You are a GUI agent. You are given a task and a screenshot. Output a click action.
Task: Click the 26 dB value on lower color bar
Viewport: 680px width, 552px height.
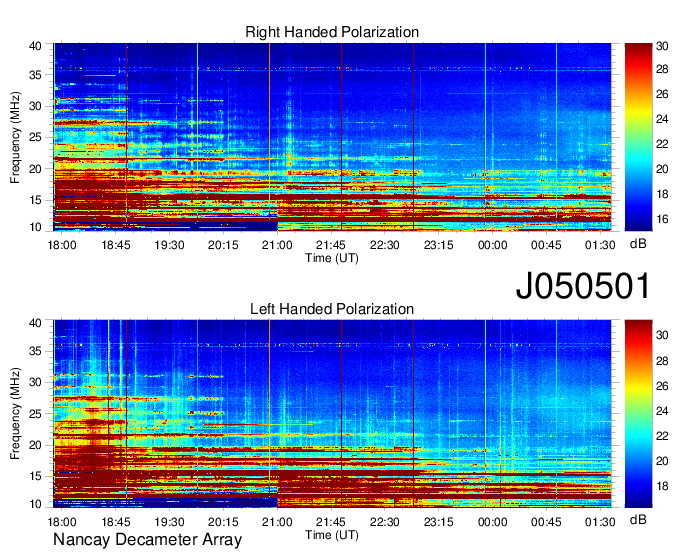click(x=662, y=386)
